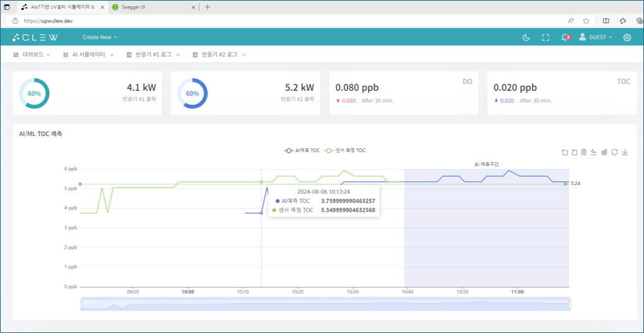
Task: Open GUEST user dropdown
Action: click(x=596, y=37)
